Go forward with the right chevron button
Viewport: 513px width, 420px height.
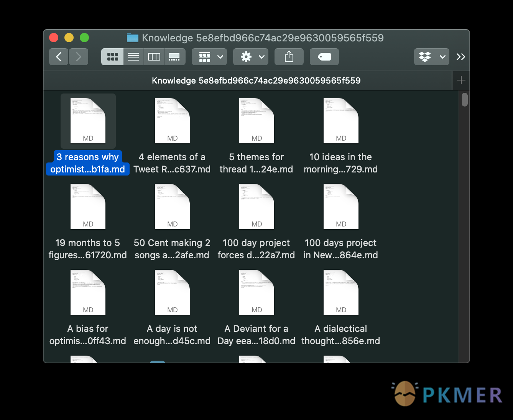[79, 57]
